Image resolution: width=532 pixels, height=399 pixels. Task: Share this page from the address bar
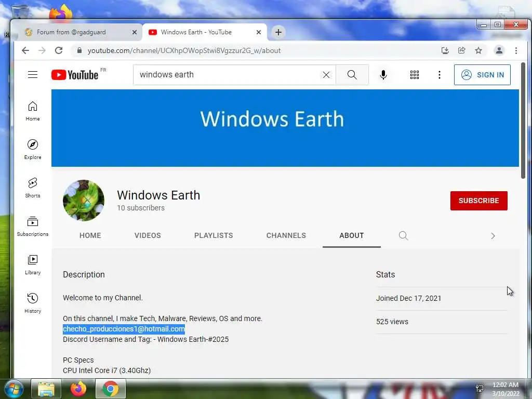pos(462,50)
